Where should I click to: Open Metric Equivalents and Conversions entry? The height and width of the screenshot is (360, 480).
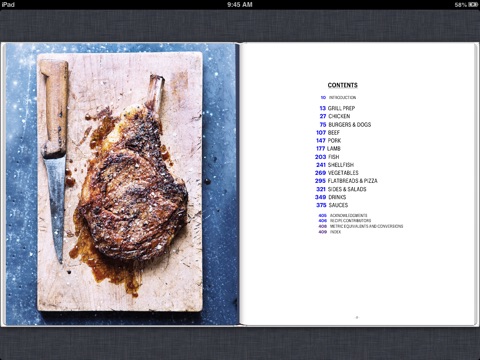pyautogui.click(x=361, y=226)
